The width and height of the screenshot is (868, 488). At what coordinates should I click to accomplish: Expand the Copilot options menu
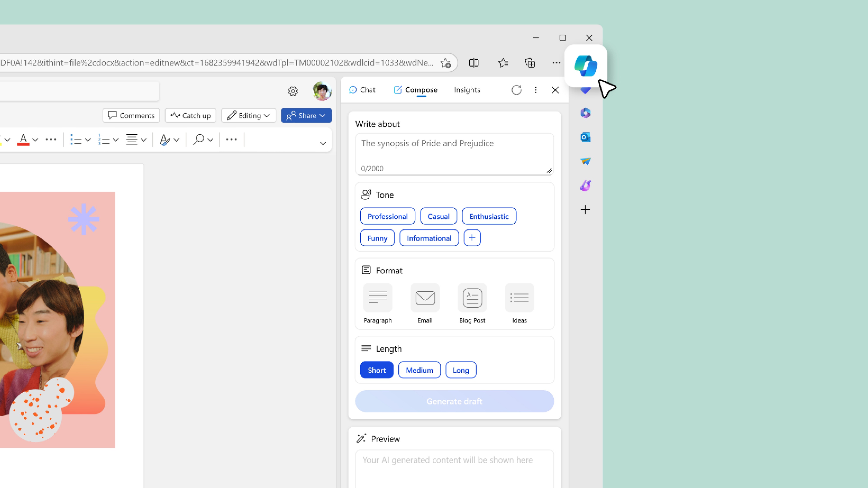point(535,90)
